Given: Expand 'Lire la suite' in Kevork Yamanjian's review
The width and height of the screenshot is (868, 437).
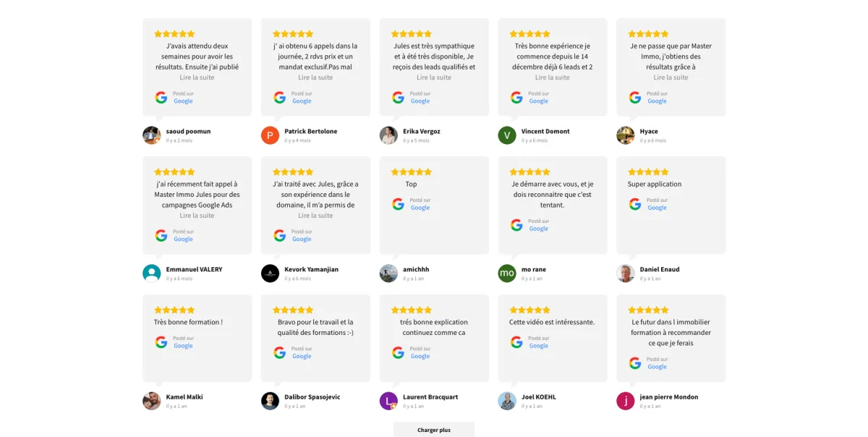Looking at the screenshot, I should (315, 216).
